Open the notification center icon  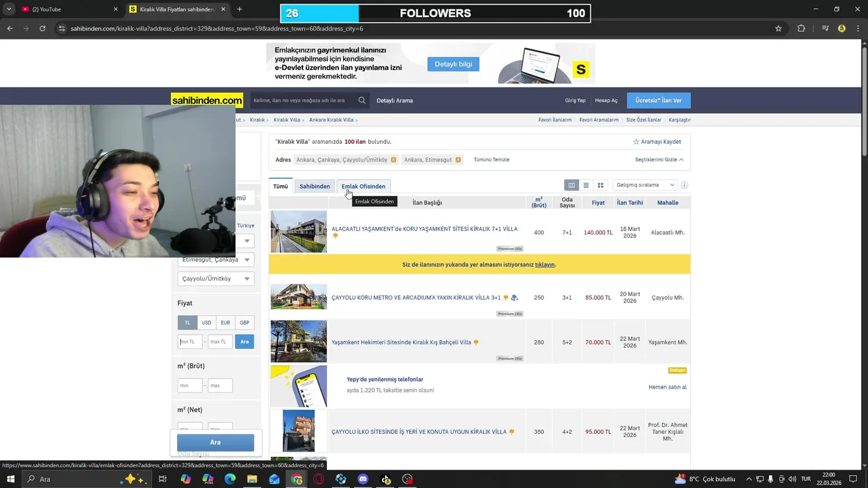(854, 479)
